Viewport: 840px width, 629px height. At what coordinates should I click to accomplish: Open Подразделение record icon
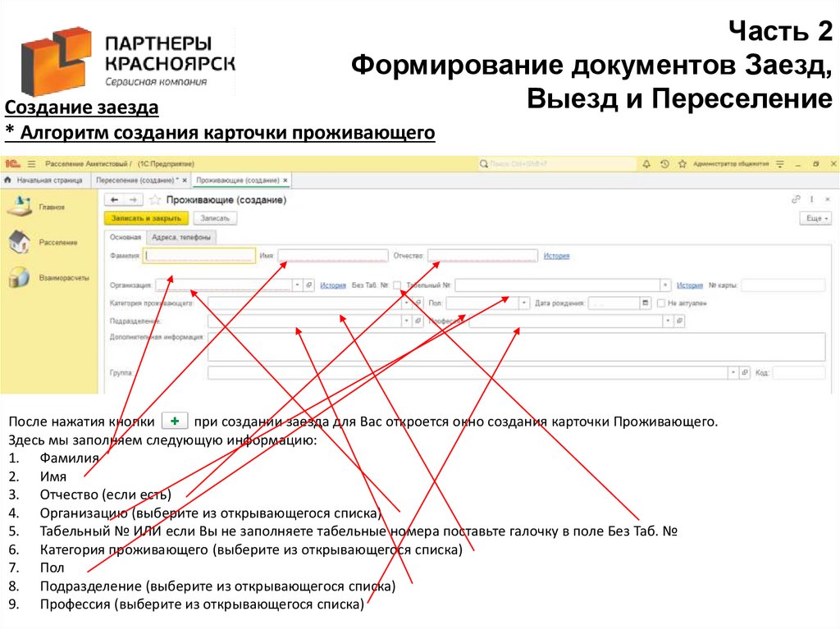[x=418, y=321]
